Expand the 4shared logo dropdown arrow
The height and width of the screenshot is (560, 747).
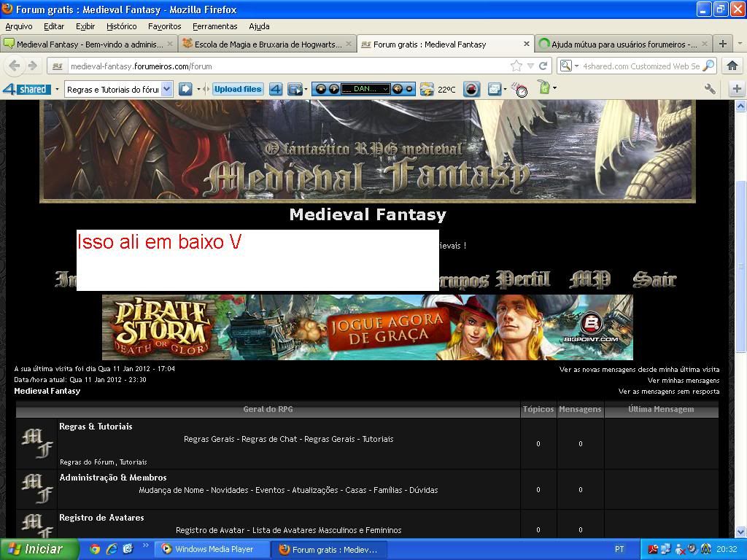(57, 89)
